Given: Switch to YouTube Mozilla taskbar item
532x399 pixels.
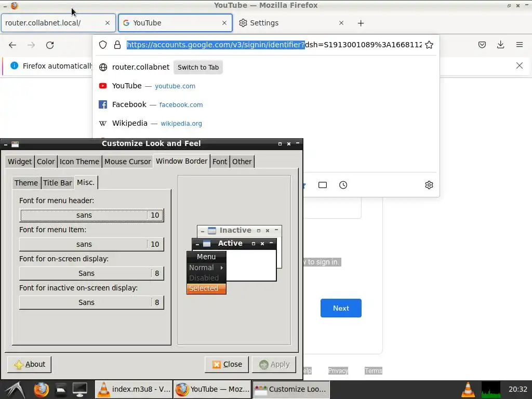Looking at the screenshot, I should (x=212, y=389).
